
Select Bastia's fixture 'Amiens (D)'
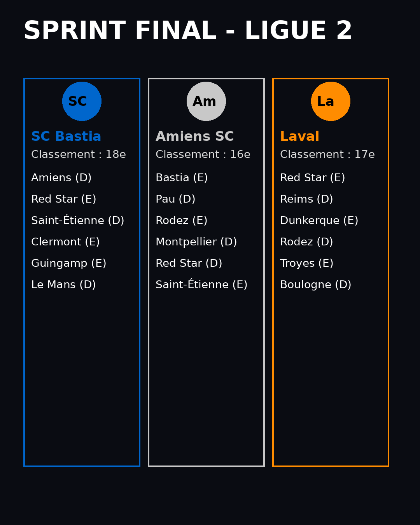click(x=61, y=178)
